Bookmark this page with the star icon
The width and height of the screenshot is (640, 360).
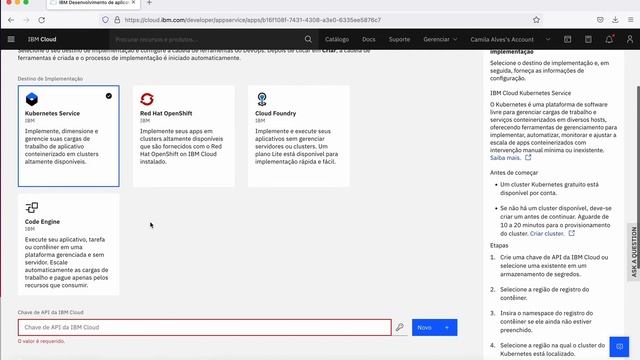pyautogui.click(x=536, y=20)
